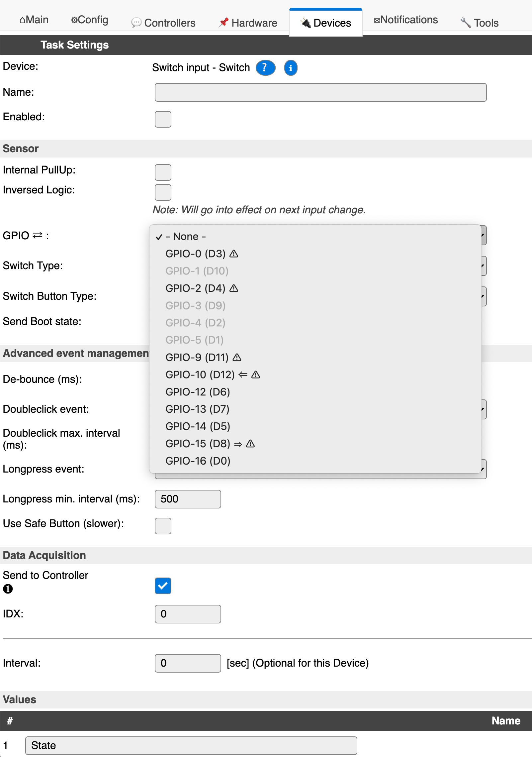Uncheck the Send to Controller checkbox
Screen dimensions: 532x757
[x=163, y=586]
